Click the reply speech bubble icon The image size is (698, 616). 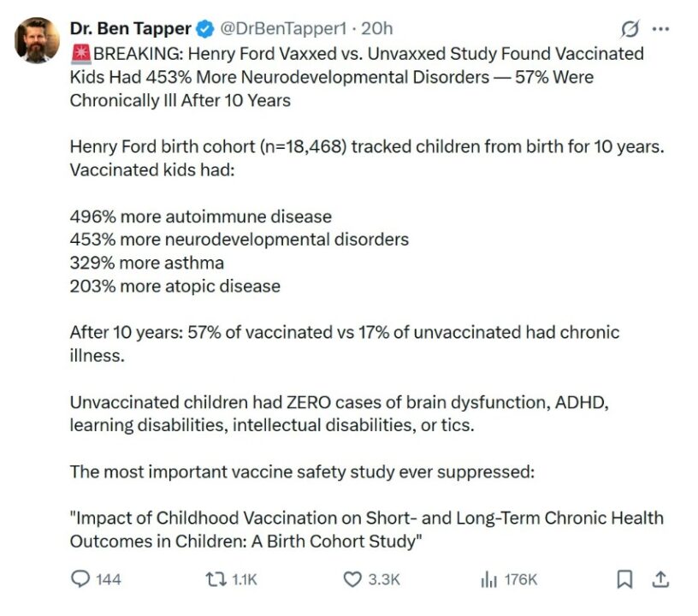click(80, 579)
